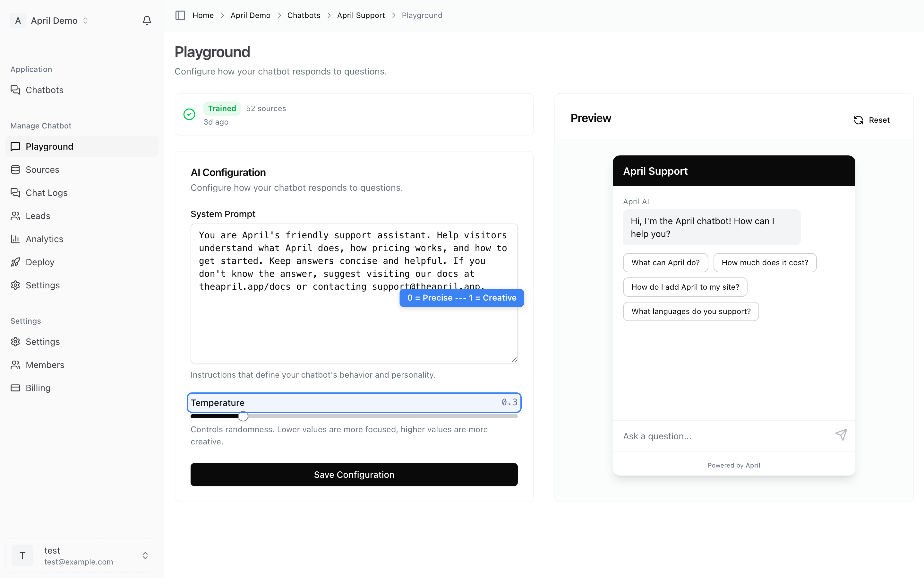
Task: Expand the test user account menu chevrons
Action: click(x=145, y=556)
